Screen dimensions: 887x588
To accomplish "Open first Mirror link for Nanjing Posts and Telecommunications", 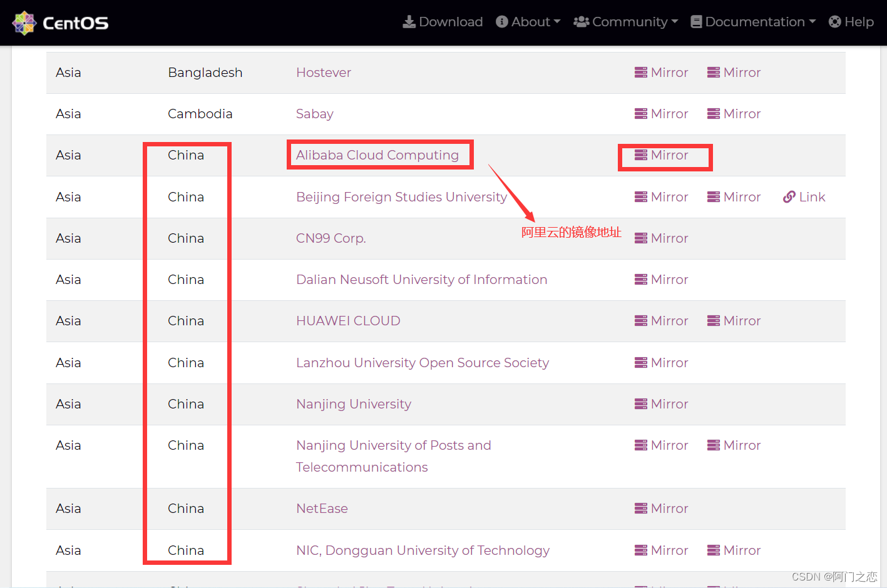I will coord(661,445).
